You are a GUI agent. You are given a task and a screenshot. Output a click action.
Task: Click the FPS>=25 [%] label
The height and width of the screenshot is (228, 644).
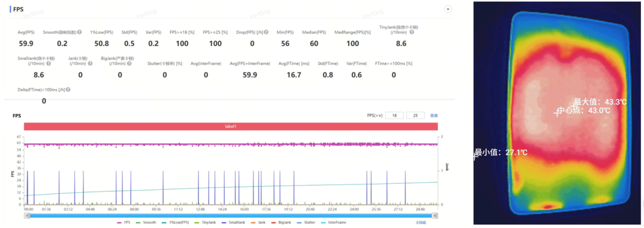pos(215,32)
